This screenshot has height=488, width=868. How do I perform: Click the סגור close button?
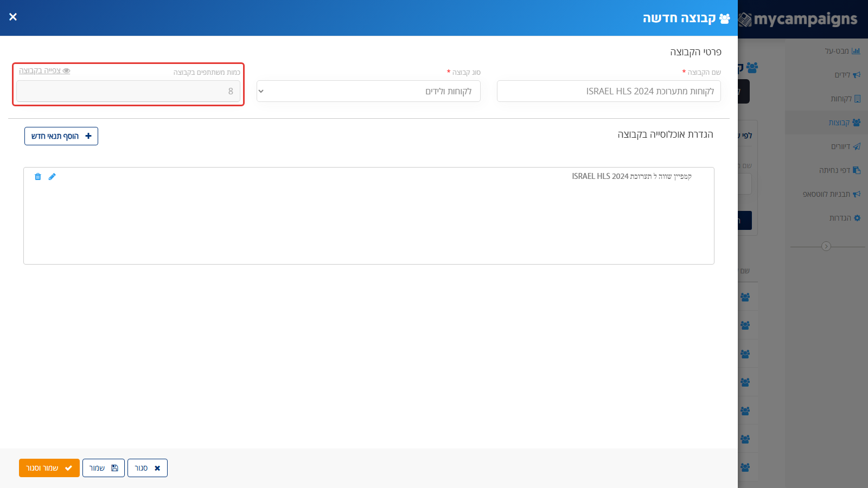tap(148, 468)
